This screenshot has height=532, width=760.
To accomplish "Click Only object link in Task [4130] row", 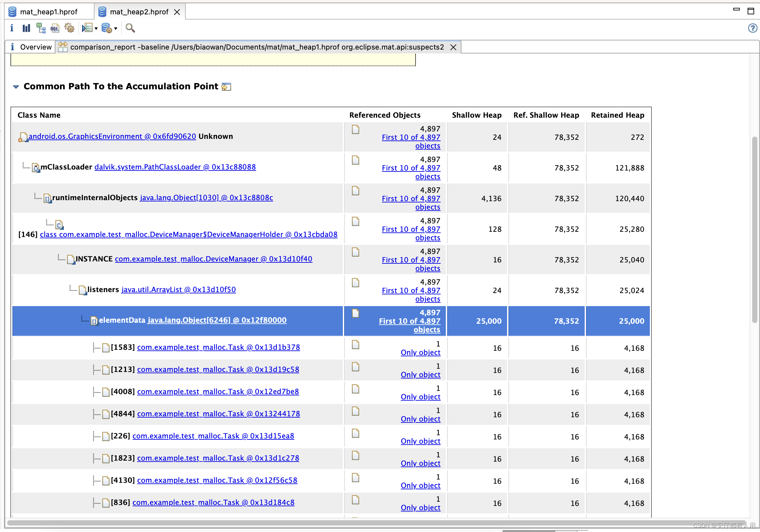I will [420, 486].
